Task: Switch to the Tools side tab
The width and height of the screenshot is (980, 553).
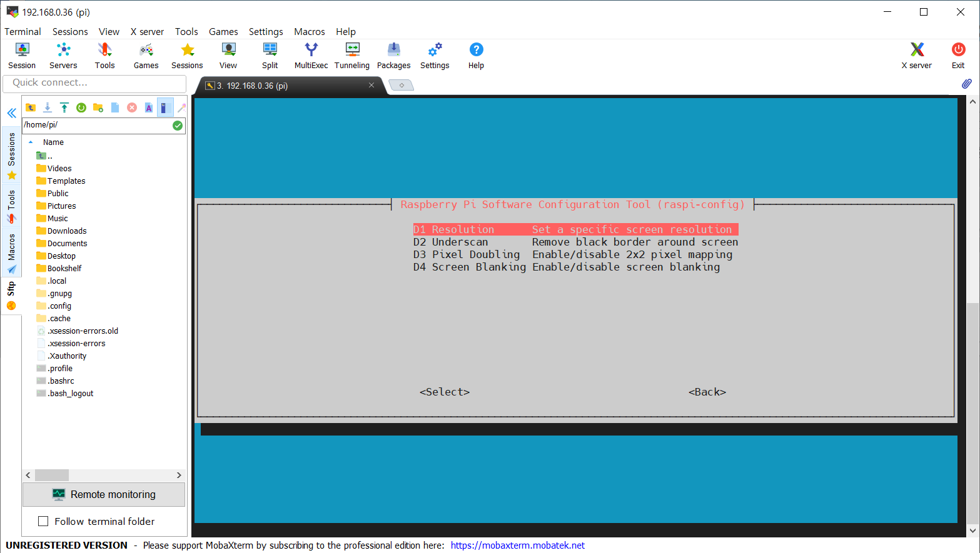Action: click(11, 207)
